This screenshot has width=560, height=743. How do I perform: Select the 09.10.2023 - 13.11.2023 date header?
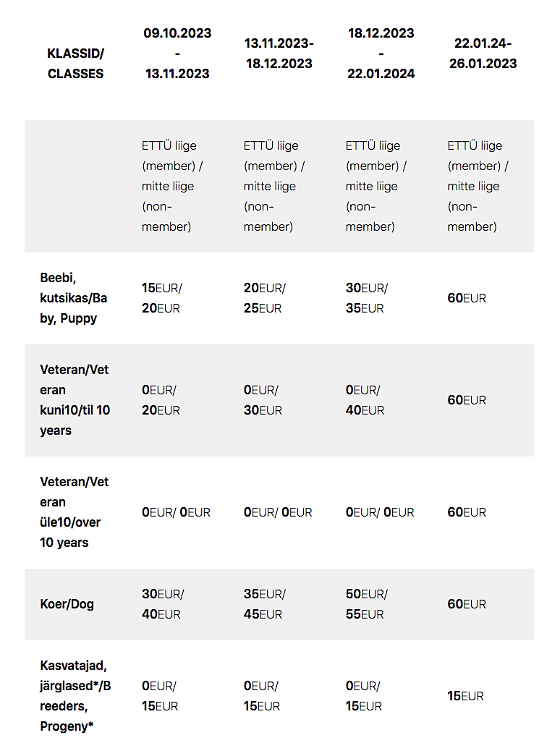[x=177, y=54]
